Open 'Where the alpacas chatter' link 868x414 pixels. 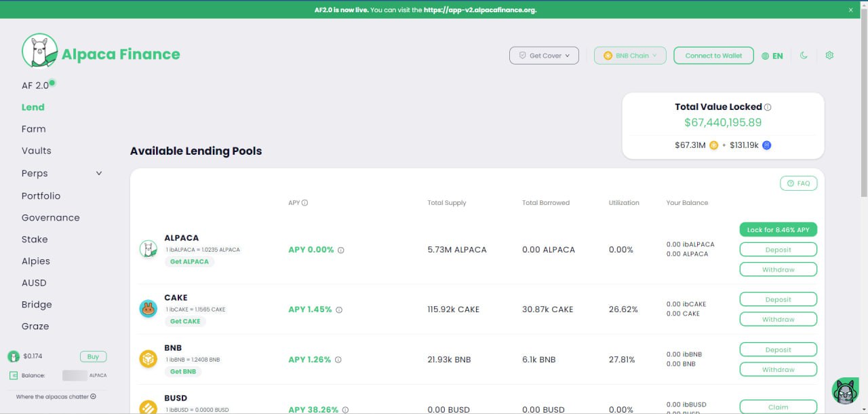pyautogui.click(x=56, y=396)
